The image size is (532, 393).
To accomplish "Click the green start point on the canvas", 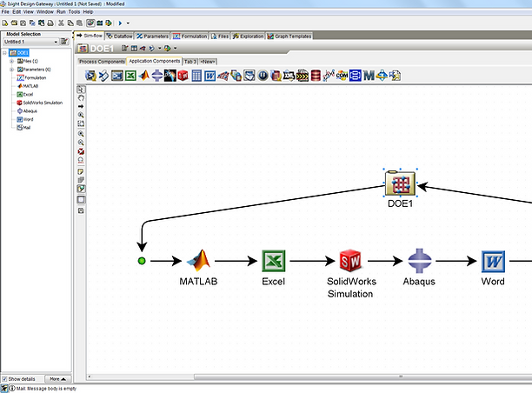I will [x=142, y=261].
